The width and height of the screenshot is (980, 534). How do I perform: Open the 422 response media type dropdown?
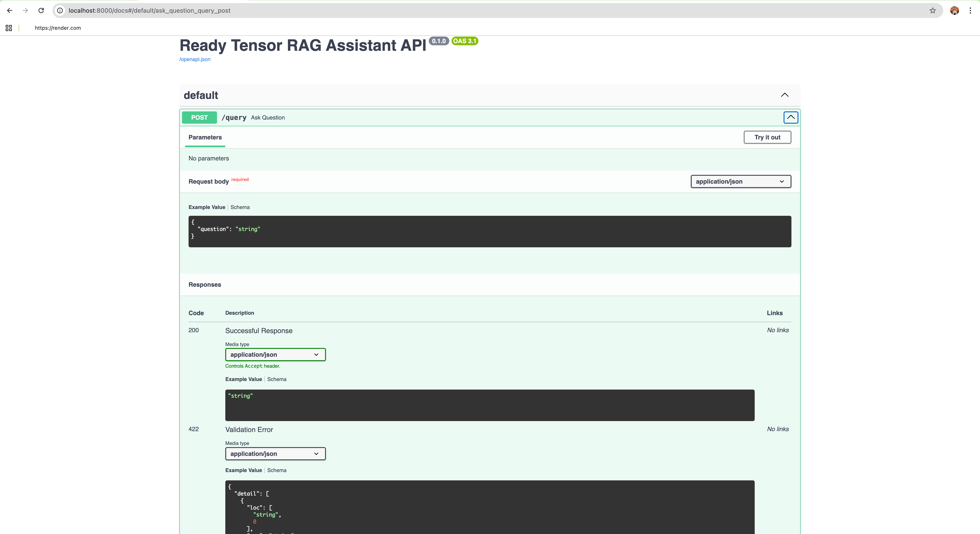pos(275,454)
